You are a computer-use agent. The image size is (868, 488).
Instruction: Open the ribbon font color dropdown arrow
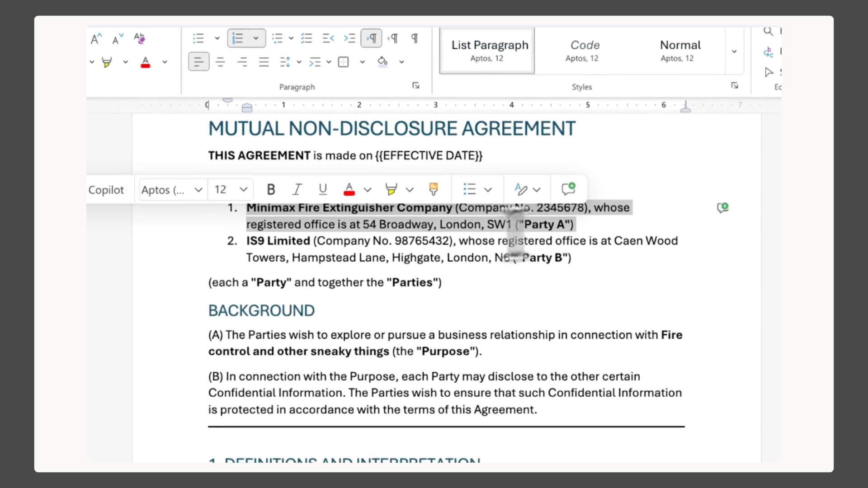click(x=165, y=62)
